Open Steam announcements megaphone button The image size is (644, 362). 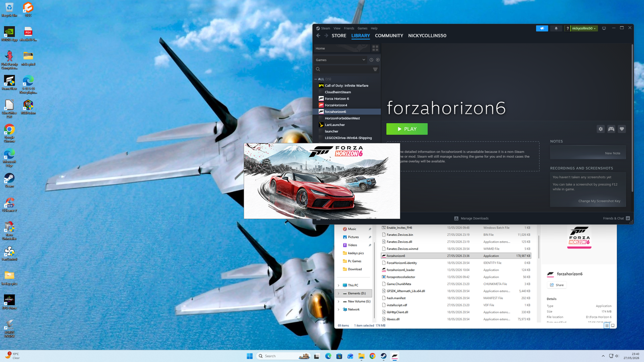542,28
